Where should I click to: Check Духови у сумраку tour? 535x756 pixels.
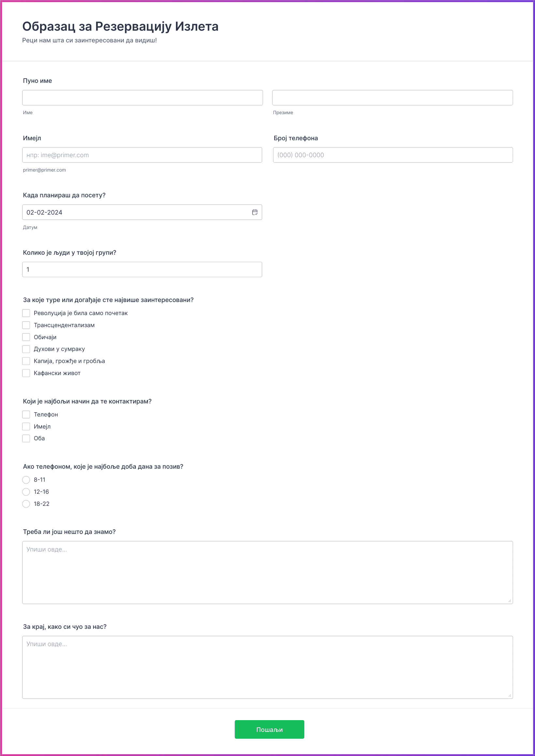[x=26, y=349]
